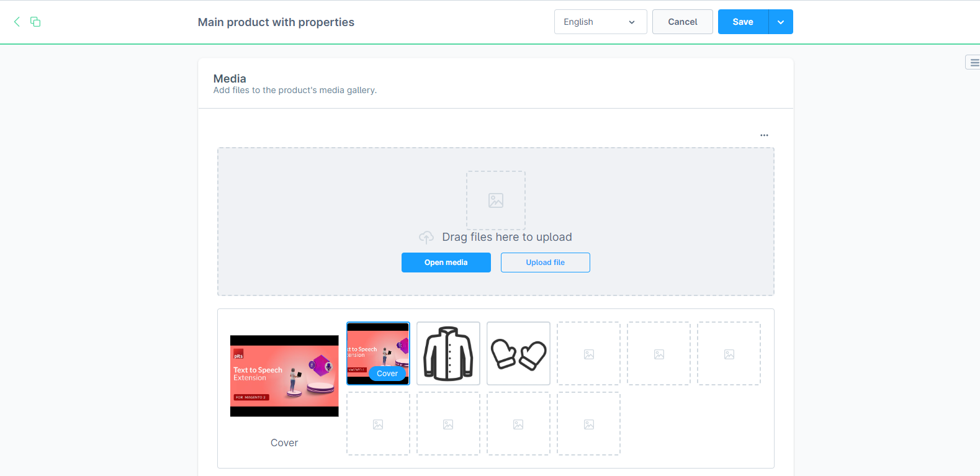Select the mittens image thumbnail
The image size is (980, 476).
[x=518, y=353]
